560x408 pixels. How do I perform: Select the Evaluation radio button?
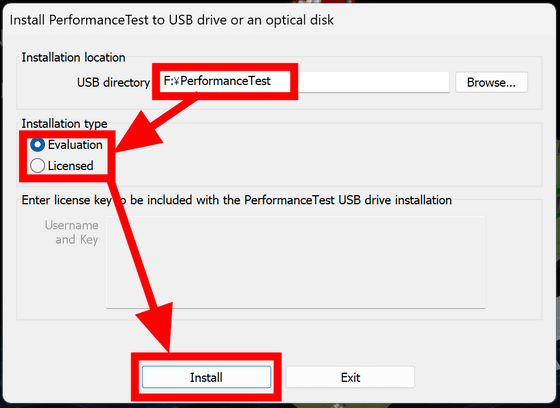coord(38,145)
